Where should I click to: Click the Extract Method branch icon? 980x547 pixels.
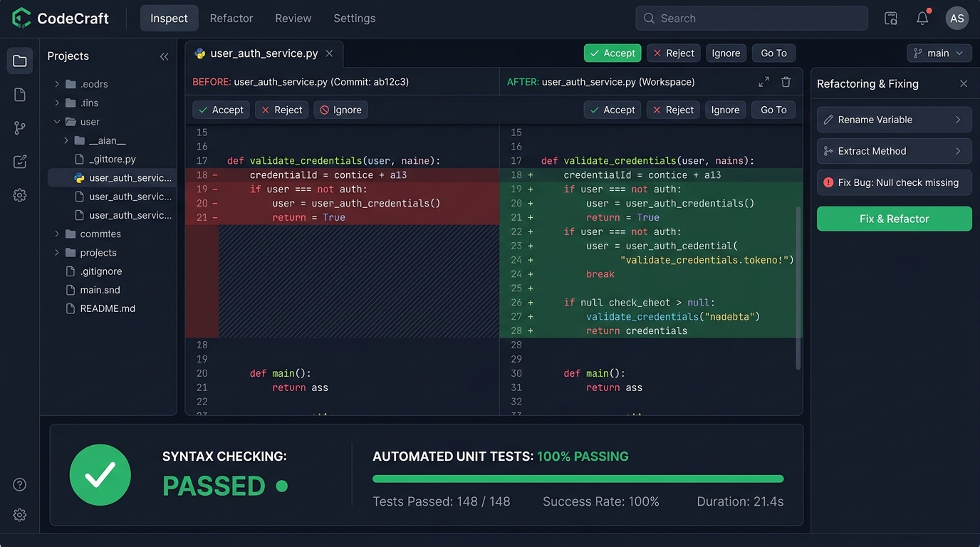[x=828, y=151]
